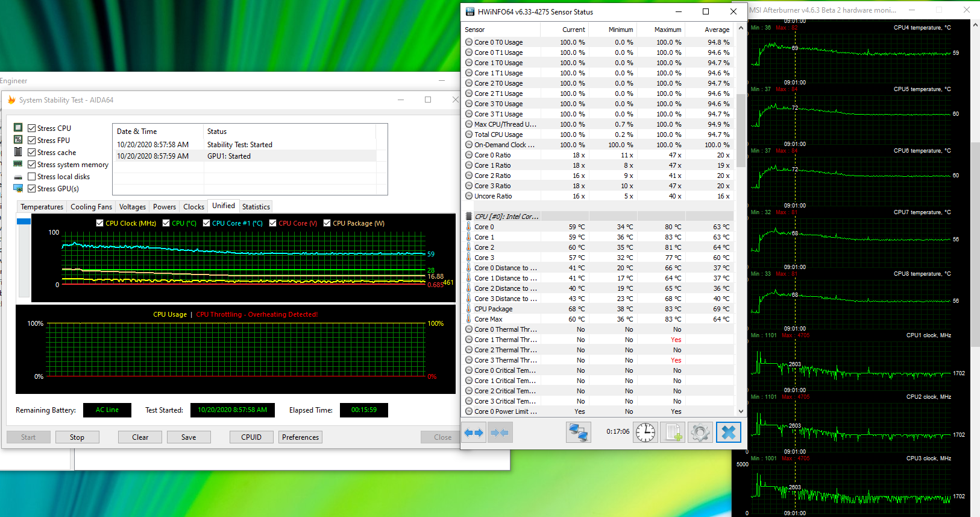
Task: Open HWiNFO sensor settings gear
Action: coord(700,433)
